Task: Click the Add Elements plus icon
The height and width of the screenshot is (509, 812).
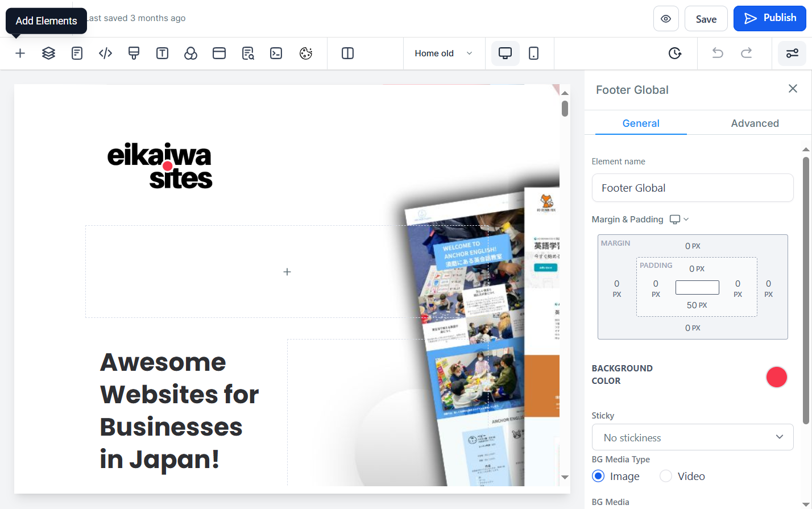Action: [20, 53]
